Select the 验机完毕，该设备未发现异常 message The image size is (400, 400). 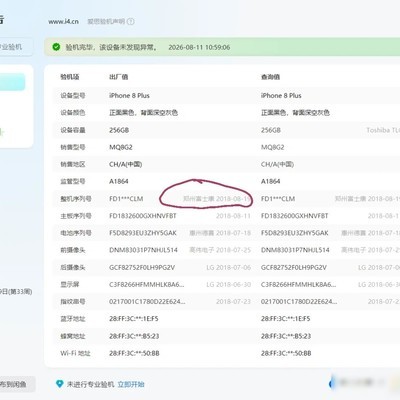pyautogui.click(x=111, y=47)
